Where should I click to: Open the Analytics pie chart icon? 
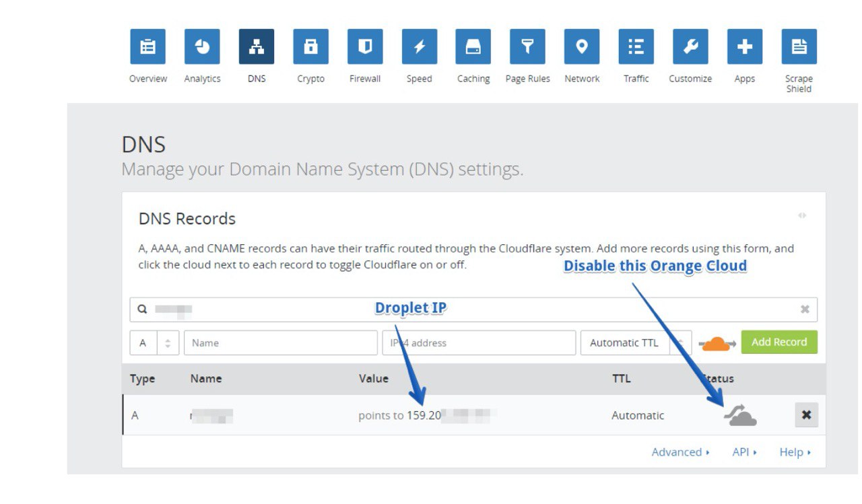(x=202, y=46)
